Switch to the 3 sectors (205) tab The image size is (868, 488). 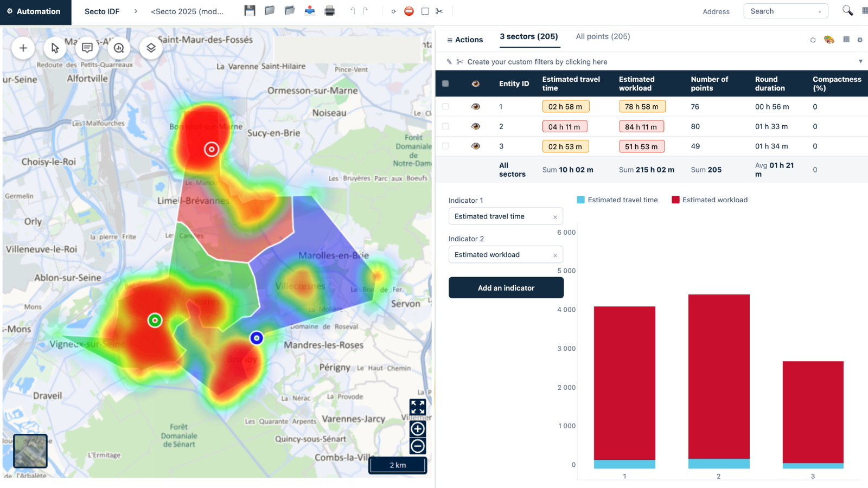tap(529, 36)
